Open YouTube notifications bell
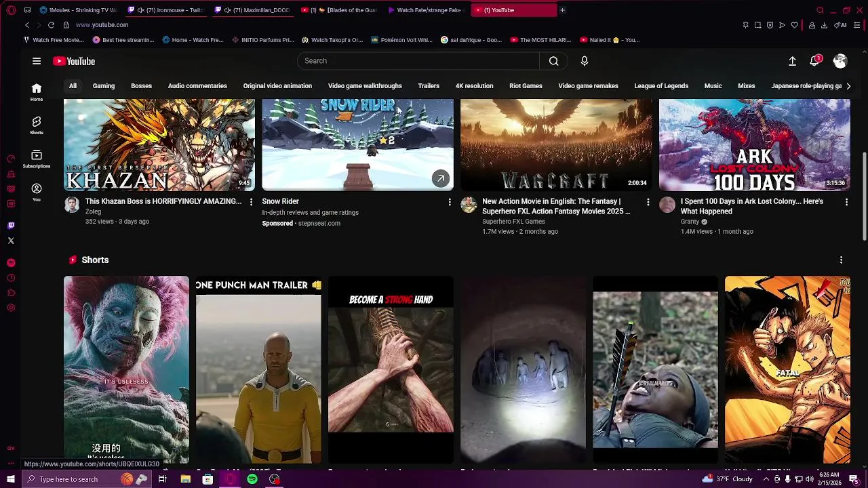The height and width of the screenshot is (488, 868). [x=815, y=61]
